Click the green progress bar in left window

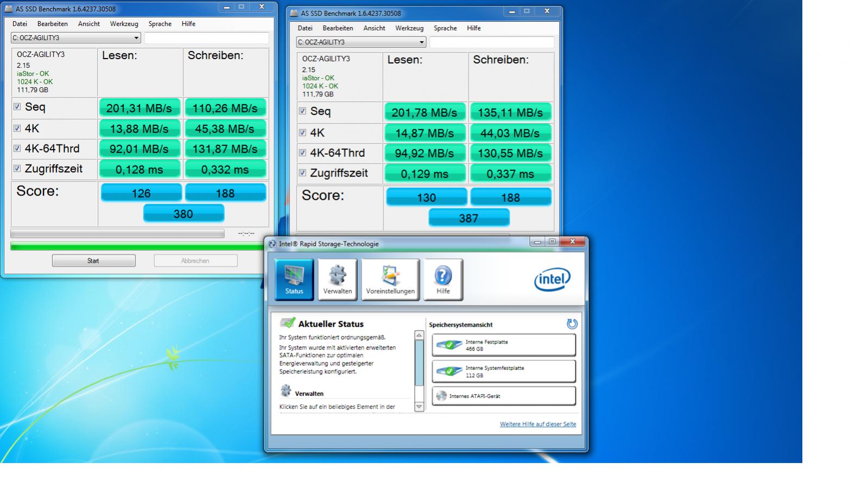pyautogui.click(x=137, y=246)
